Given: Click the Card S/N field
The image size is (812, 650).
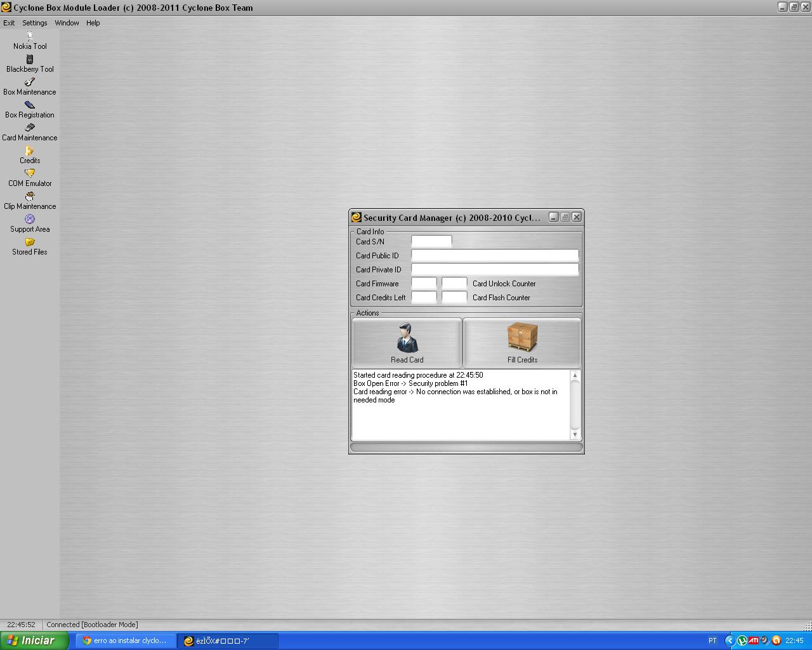Looking at the screenshot, I should click(431, 241).
